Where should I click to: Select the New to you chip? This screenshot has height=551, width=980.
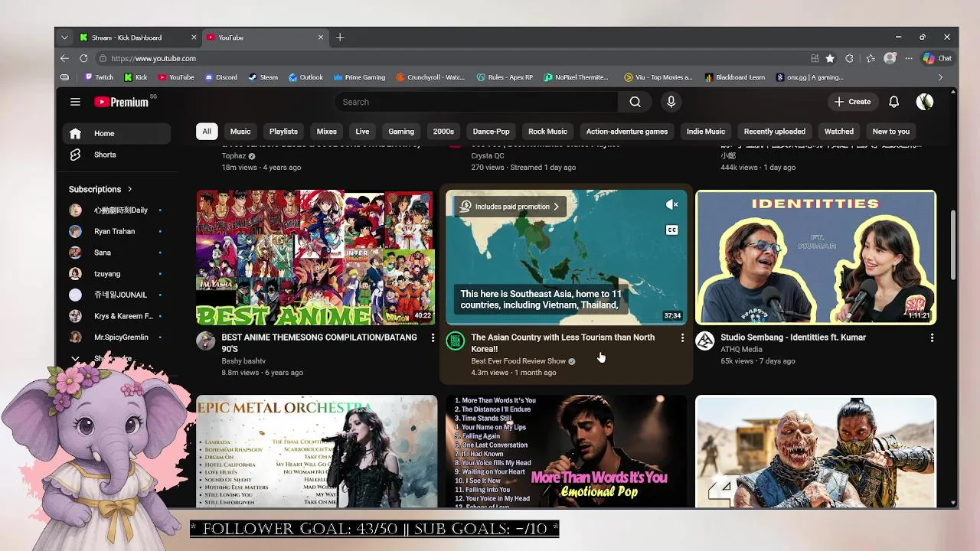click(891, 132)
